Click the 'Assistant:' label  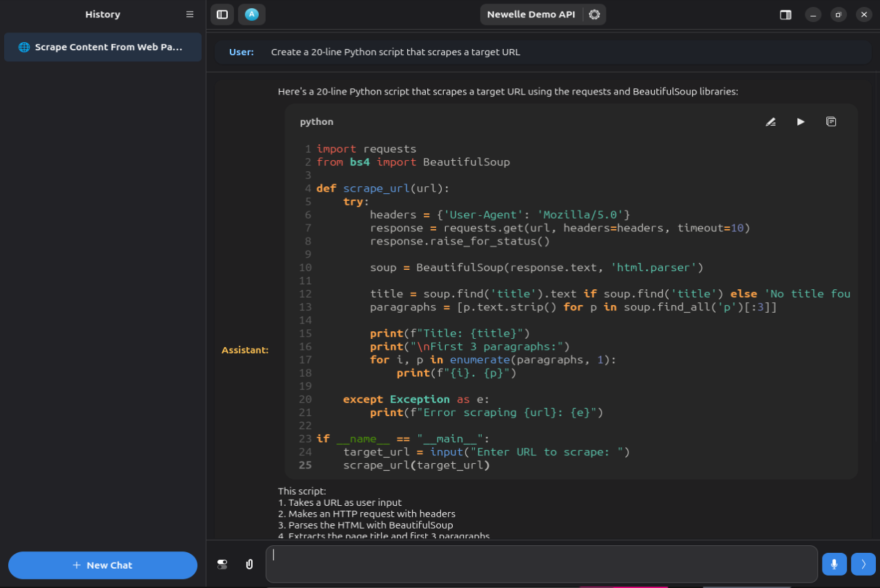[245, 351]
